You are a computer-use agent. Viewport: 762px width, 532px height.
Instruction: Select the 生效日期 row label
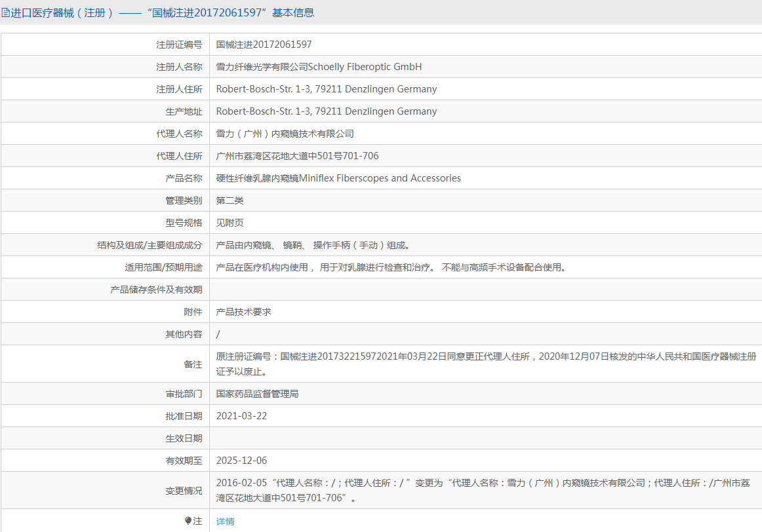(x=184, y=439)
